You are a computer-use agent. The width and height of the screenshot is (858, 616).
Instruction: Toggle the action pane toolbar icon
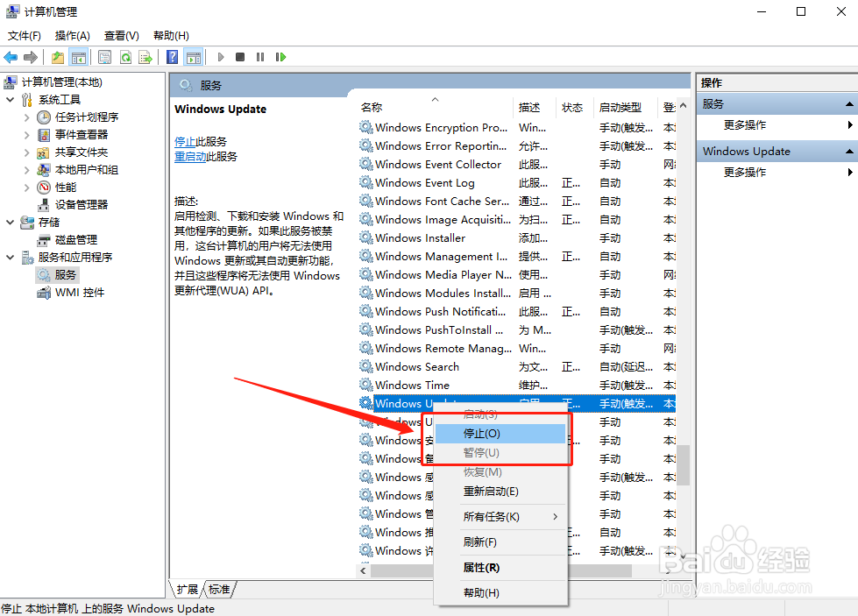[x=193, y=57]
